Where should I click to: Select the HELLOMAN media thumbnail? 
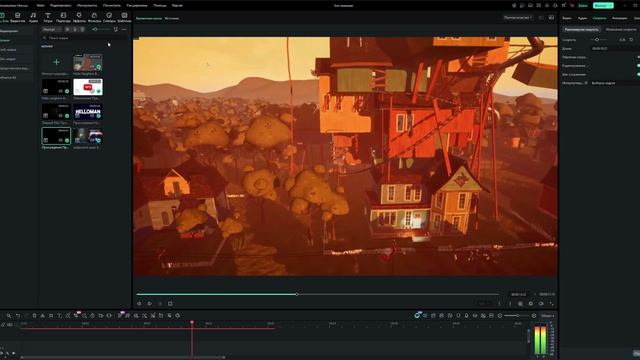tap(88, 111)
